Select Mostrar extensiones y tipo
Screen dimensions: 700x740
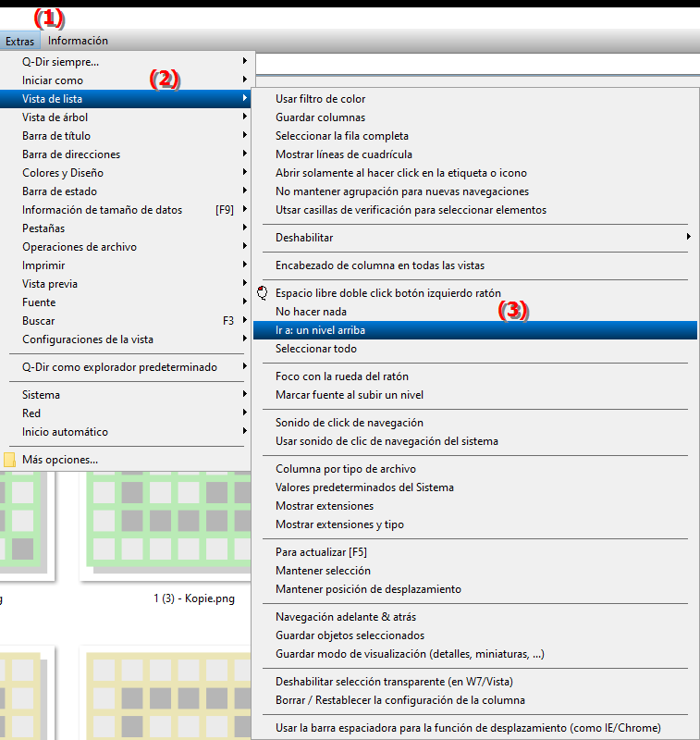(x=475, y=524)
